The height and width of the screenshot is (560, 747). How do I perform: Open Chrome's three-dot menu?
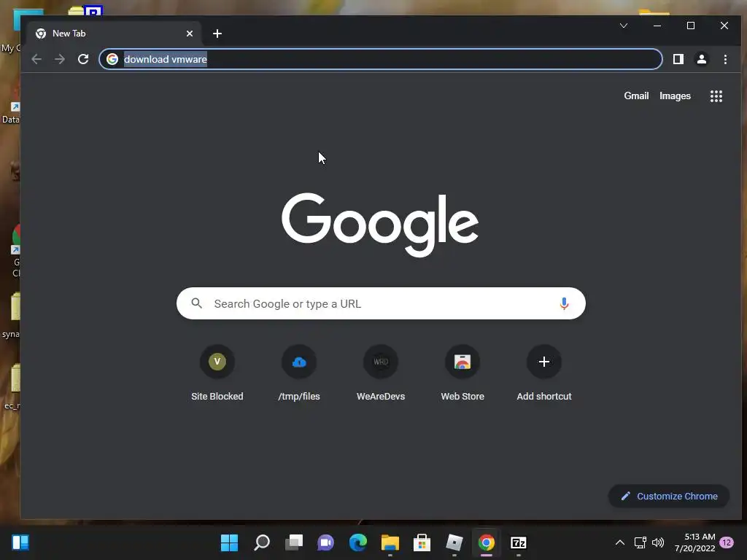pos(725,59)
